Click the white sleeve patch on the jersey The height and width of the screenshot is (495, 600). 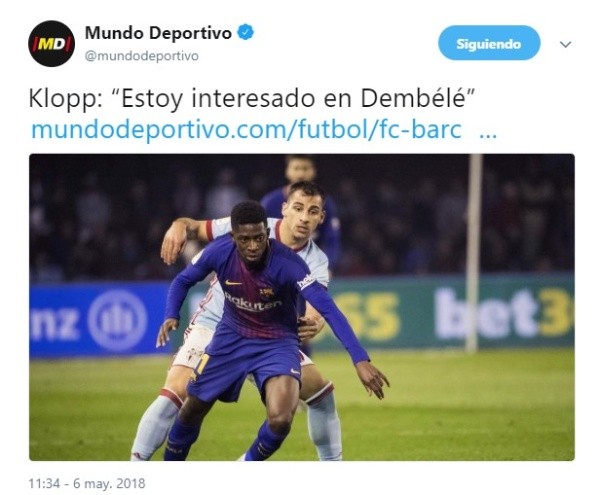coord(306,282)
